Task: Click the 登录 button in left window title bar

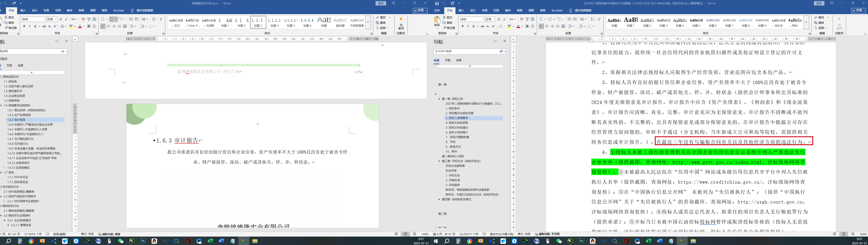Action: (x=381, y=3)
